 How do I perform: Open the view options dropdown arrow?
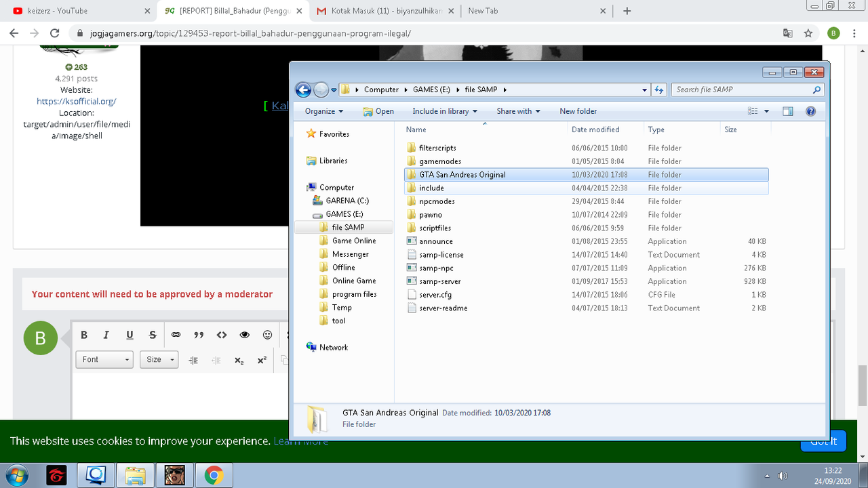(x=766, y=111)
